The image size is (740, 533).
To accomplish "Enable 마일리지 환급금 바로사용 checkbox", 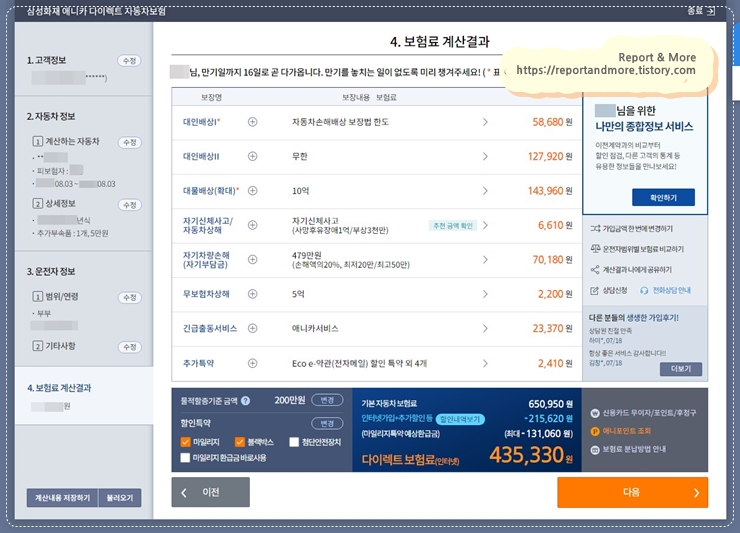I will (x=185, y=457).
